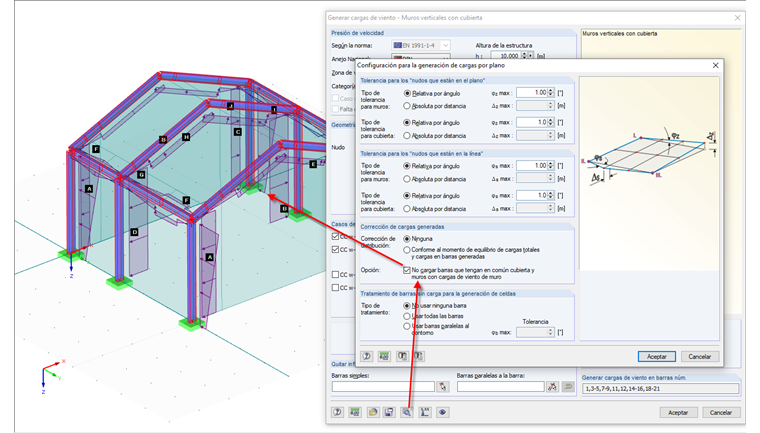Click the save diskette icon in wind loads dialog
This screenshot has height=433, width=760.
pos(389,412)
